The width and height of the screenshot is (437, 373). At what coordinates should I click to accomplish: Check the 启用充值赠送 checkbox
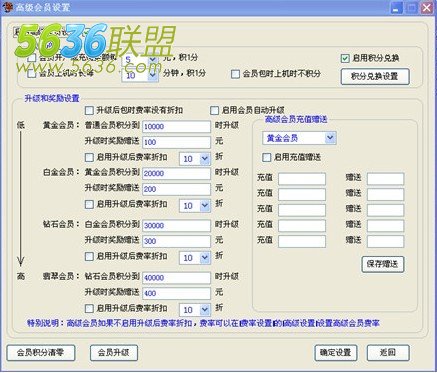point(266,157)
